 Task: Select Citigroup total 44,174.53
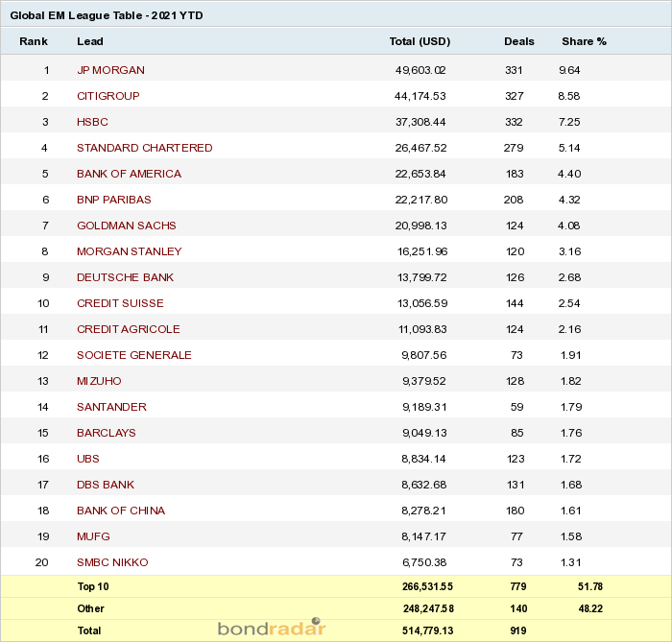tap(420, 96)
